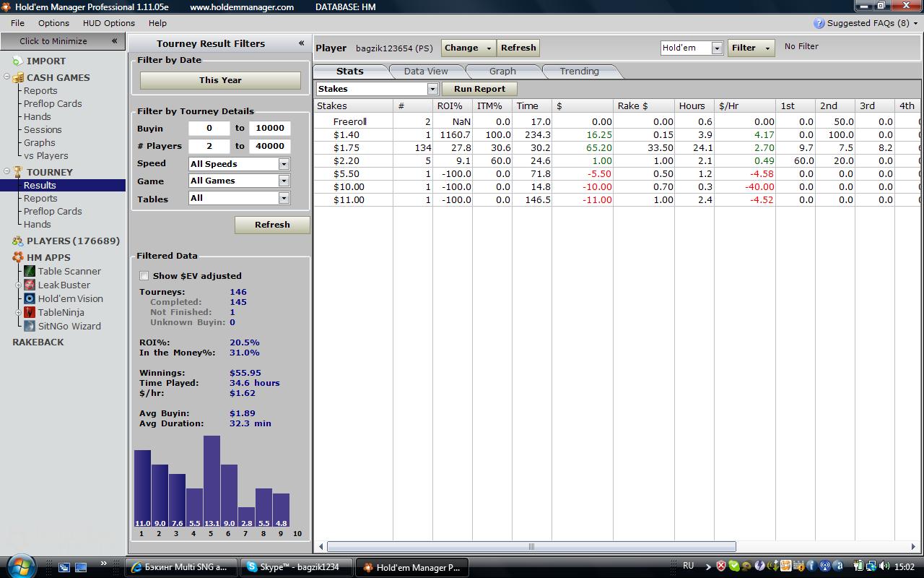Enable Show $EV adjusted checkbox
The height and width of the screenshot is (578, 924).
pos(144,275)
